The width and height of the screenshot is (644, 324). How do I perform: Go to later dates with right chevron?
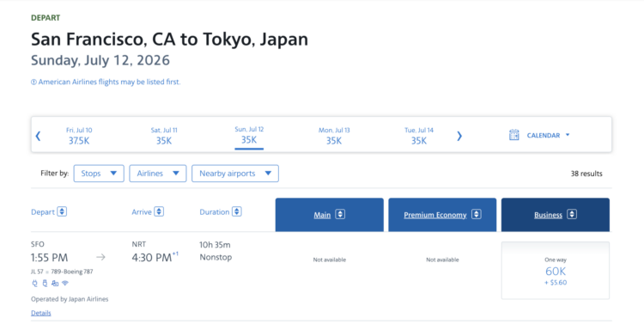click(x=459, y=136)
